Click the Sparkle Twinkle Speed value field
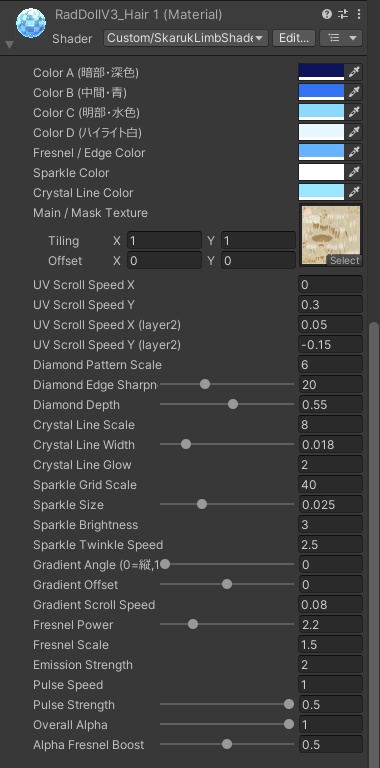Viewport: 380px width, 768px height. [x=331, y=545]
